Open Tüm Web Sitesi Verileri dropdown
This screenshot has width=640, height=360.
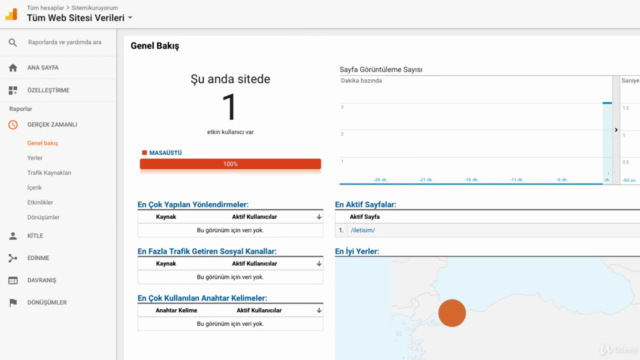pos(130,18)
